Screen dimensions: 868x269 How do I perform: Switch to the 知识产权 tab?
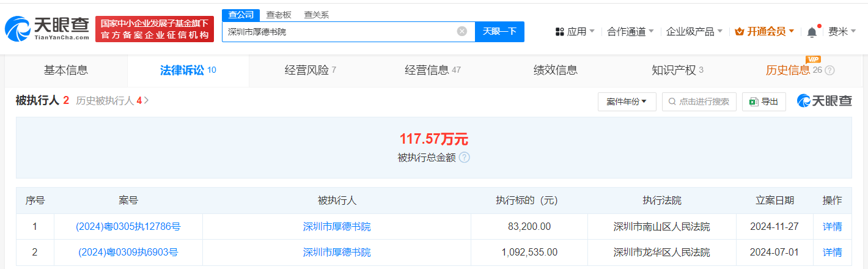click(677, 70)
